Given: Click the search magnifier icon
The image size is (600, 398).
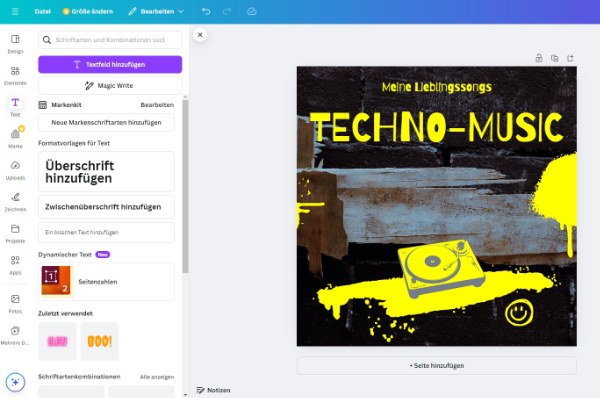Looking at the screenshot, I should [47, 40].
